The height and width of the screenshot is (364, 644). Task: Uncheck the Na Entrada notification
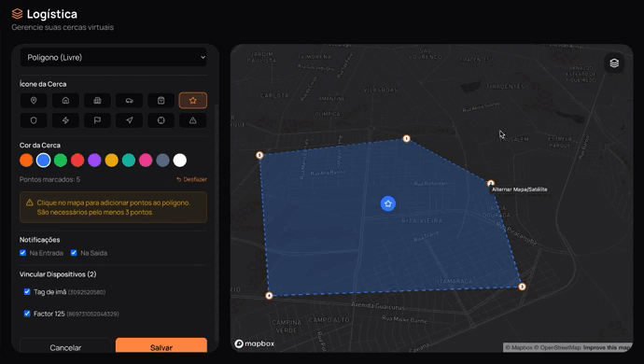coord(23,253)
